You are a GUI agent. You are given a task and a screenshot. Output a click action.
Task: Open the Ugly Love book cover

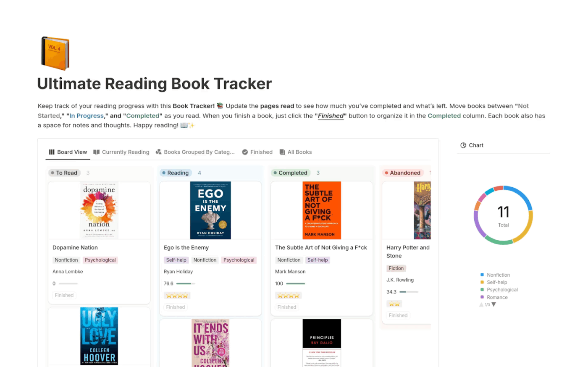click(99, 336)
